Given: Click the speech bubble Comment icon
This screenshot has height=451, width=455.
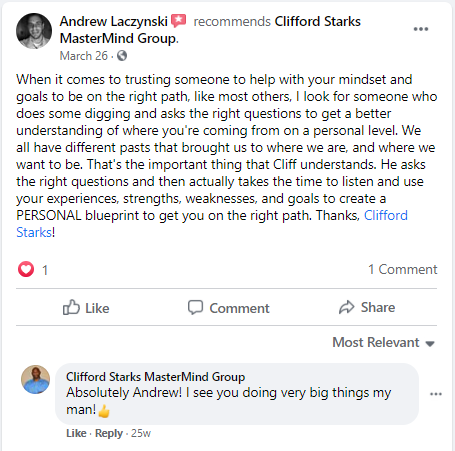Looking at the screenshot, I should tap(195, 307).
